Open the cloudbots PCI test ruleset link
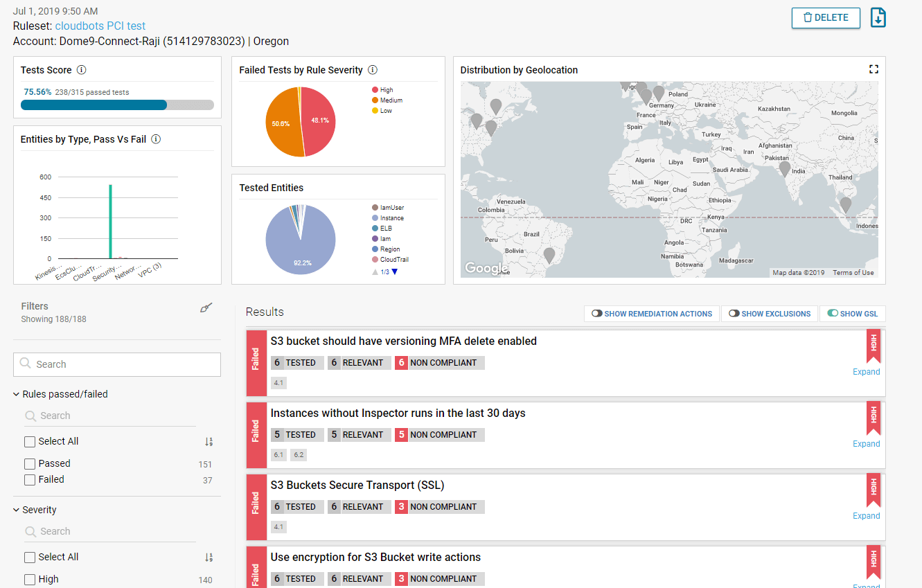This screenshot has height=588, width=922. point(100,26)
